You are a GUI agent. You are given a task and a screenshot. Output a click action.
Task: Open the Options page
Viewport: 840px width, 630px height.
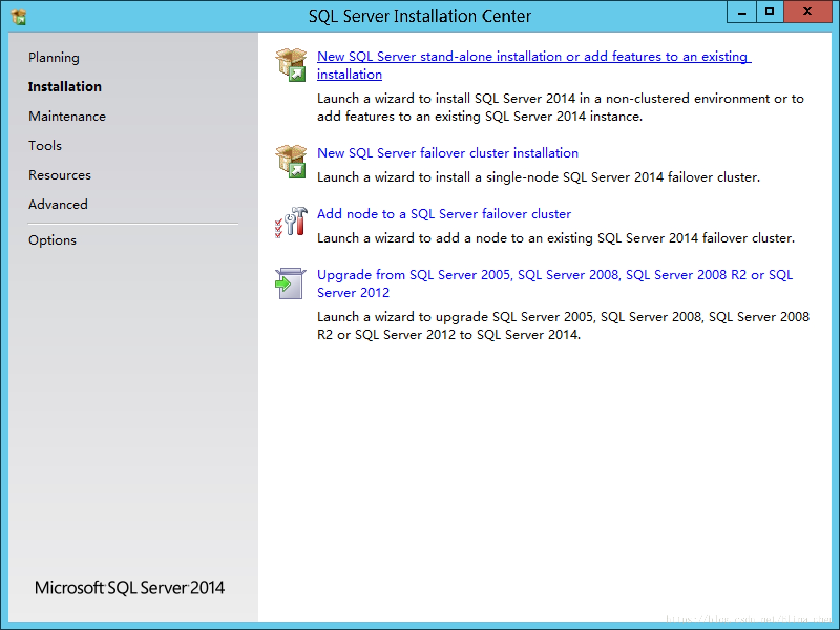click(x=52, y=240)
